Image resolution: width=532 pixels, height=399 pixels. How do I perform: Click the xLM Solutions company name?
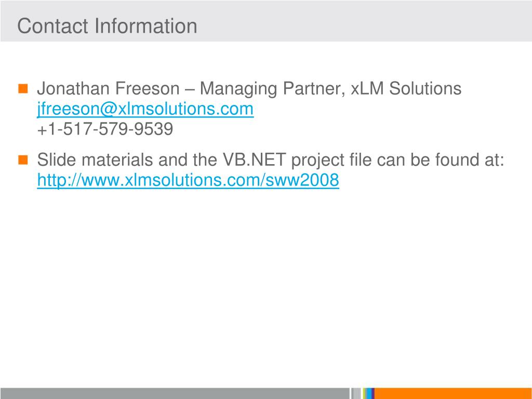click(x=406, y=88)
